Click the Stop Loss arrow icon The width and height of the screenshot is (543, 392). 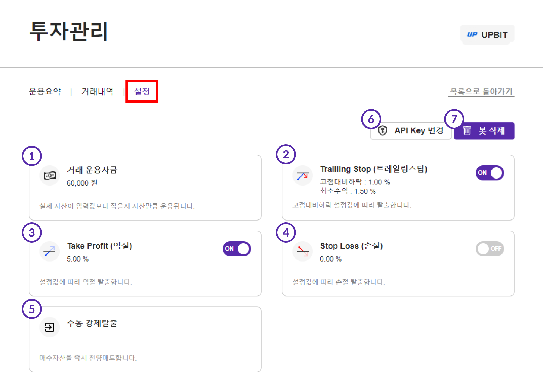(302, 251)
